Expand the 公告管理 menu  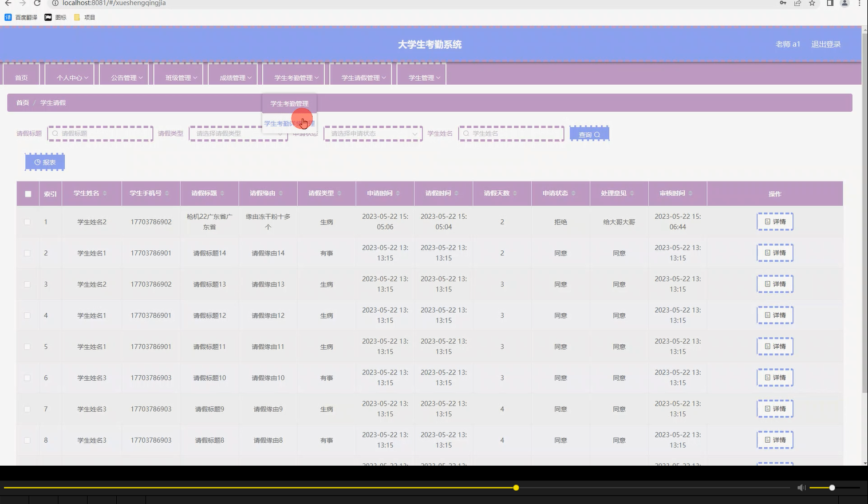click(x=124, y=75)
